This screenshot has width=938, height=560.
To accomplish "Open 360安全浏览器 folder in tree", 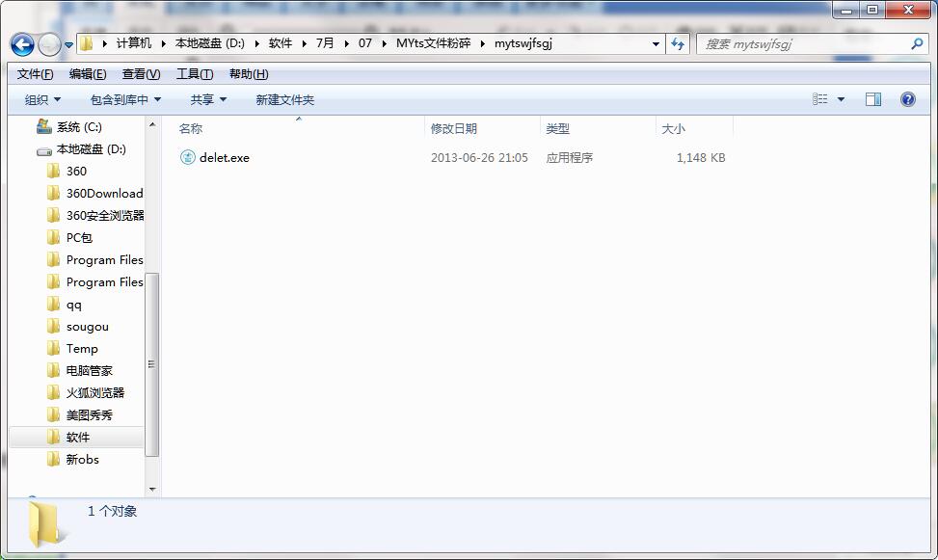I will [x=105, y=215].
